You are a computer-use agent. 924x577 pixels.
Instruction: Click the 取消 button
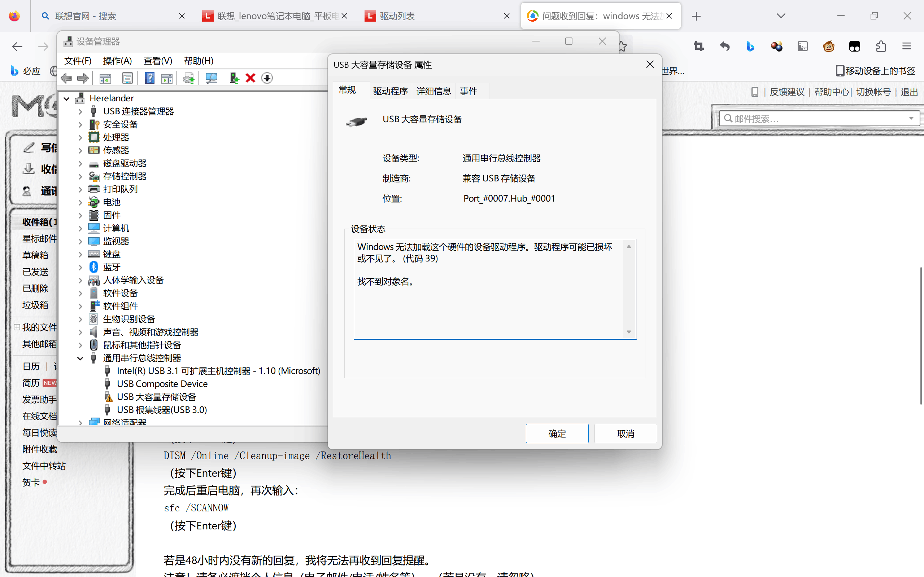coord(625,433)
